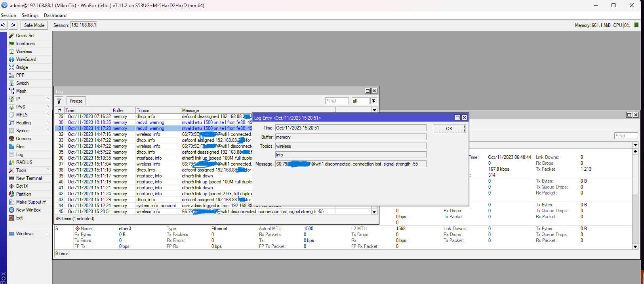Expand the Windows submenu
Image resolution: width=644 pixels, height=284 pixels.
[x=48, y=233]
